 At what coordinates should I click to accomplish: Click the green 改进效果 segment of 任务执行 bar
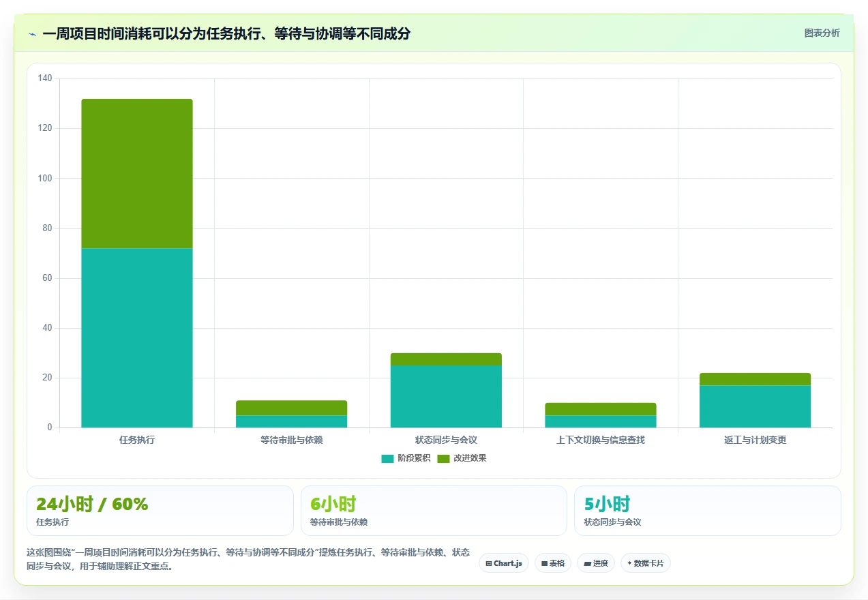click(137, 174)
